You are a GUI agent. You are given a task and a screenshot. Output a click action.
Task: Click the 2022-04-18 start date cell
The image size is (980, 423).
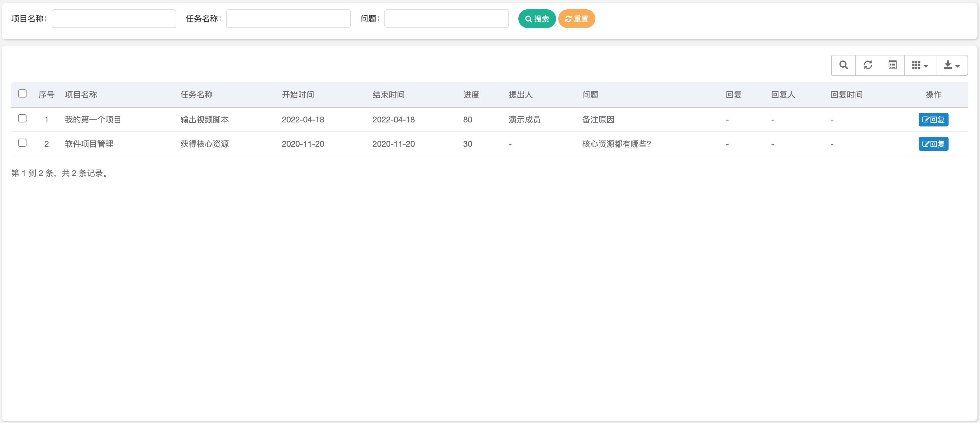(303, 119)
